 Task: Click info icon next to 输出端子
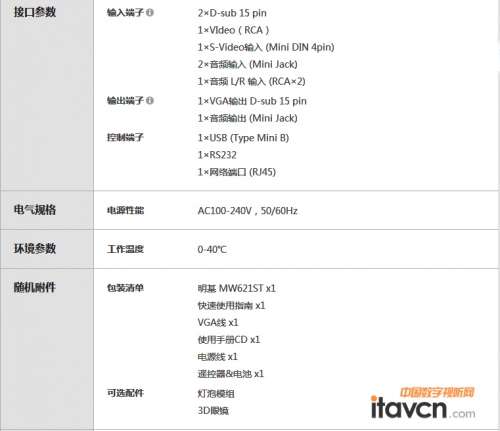coord(150,100)
